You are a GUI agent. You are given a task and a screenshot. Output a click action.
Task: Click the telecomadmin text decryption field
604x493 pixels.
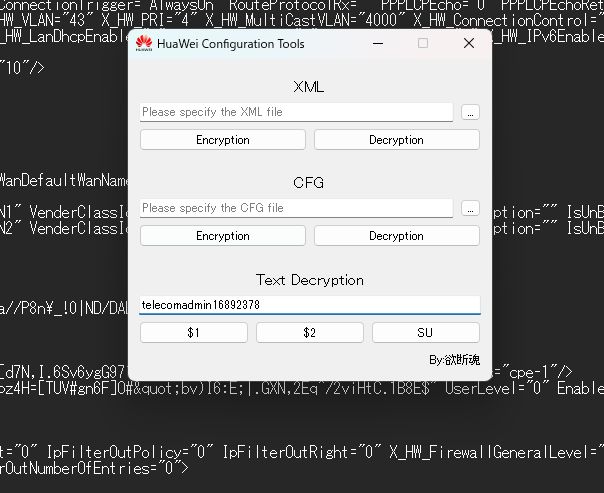(x=310, y=305)
